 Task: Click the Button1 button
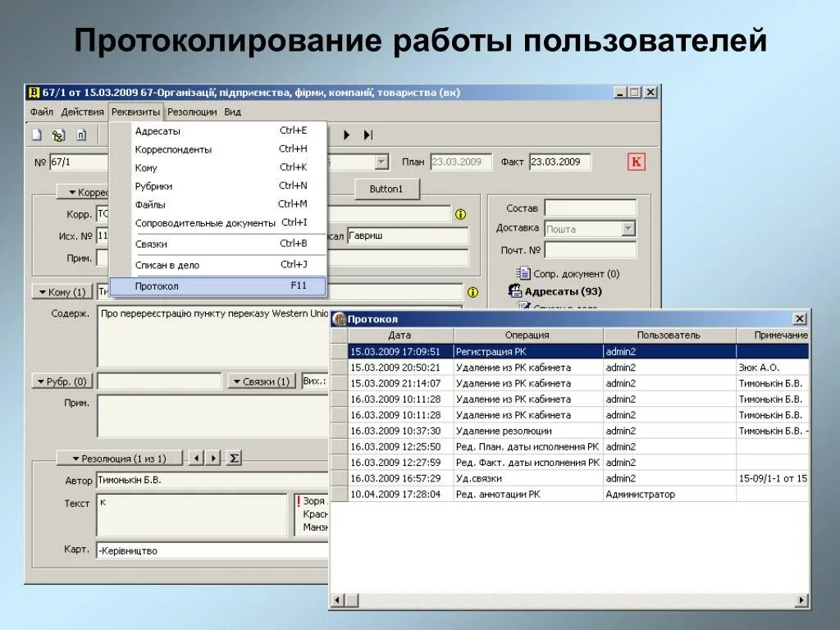point(386,189)
